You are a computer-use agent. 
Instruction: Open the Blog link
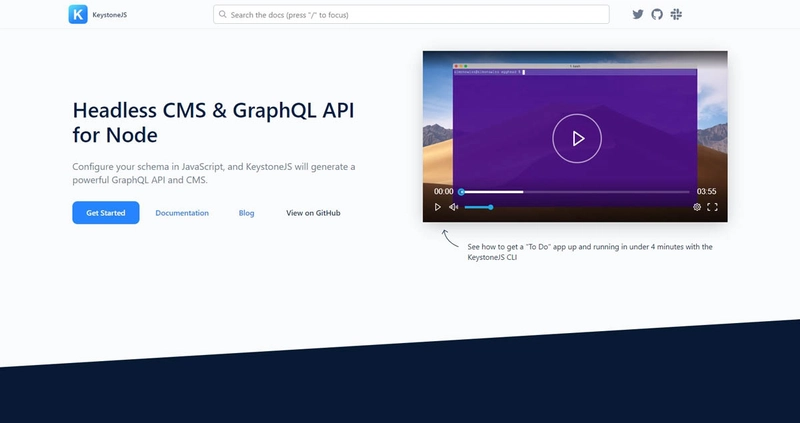pos(246,213)
